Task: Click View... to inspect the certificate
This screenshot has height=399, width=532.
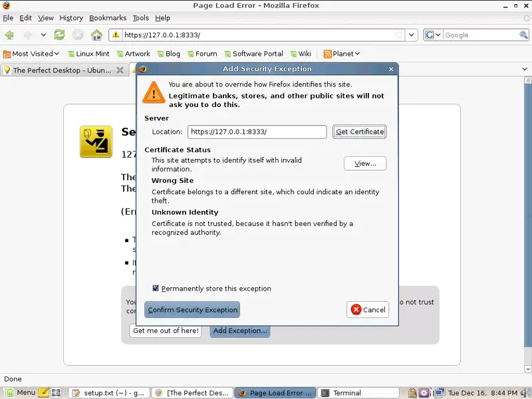Action: coord(365,164)
